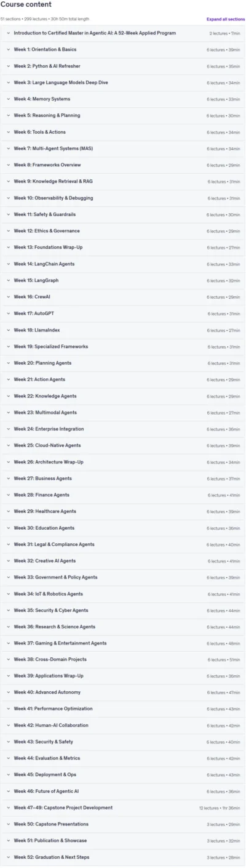Open the Week 14: LangChain Agents section
This screenshot has width=246, height=868.
[x=123, y=264]
